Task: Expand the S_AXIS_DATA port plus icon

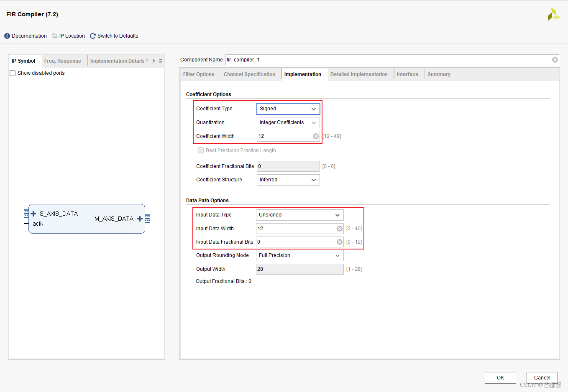Action: (33, 214)
